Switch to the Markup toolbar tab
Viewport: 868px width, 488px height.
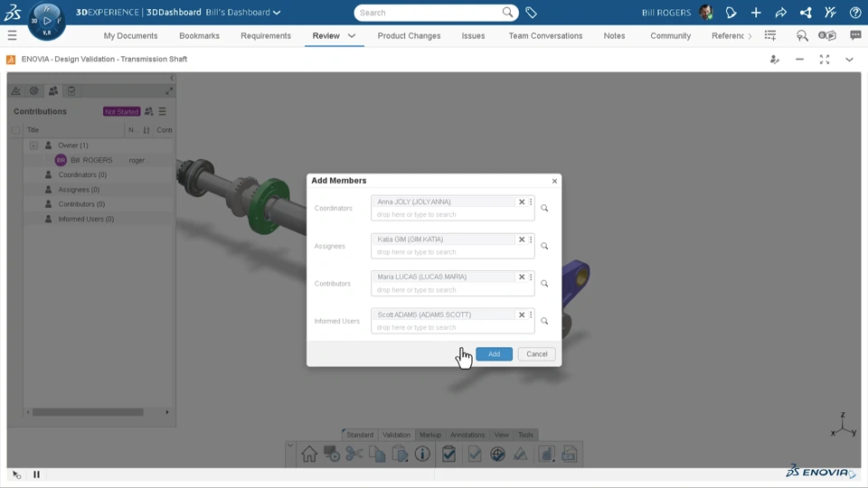point(430,435)
